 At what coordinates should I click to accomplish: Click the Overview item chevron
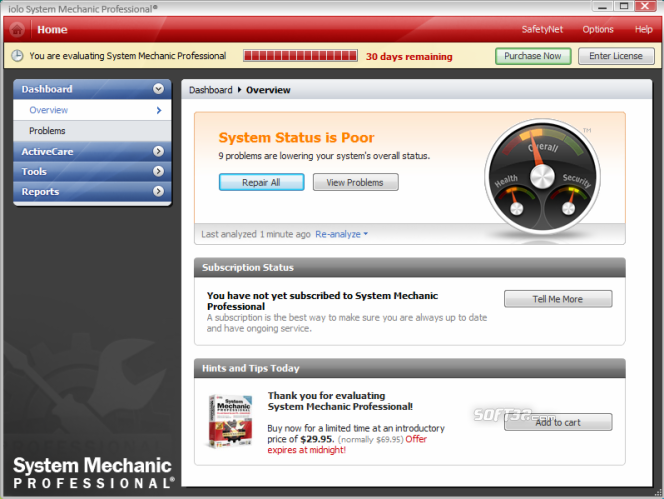(159, 110)
